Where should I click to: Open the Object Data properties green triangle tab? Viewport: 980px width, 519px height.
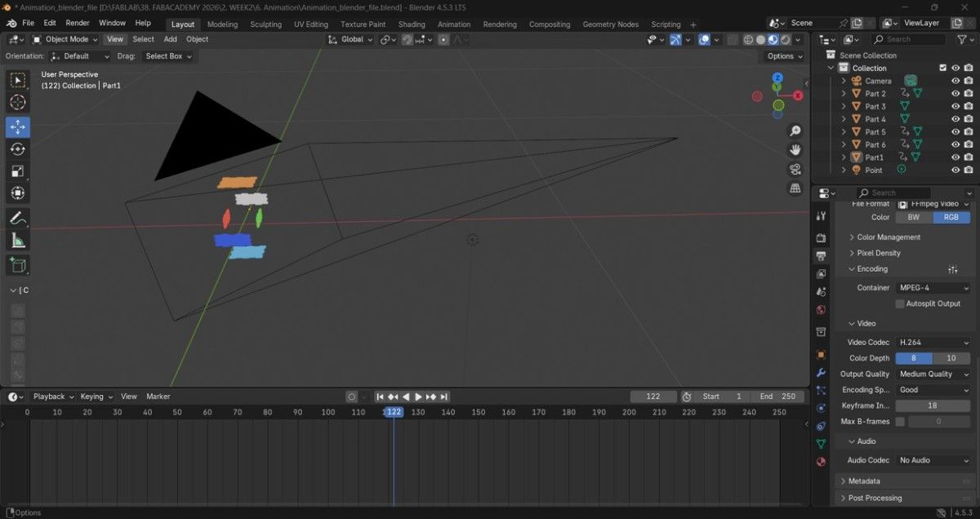[x=821, y=443]
